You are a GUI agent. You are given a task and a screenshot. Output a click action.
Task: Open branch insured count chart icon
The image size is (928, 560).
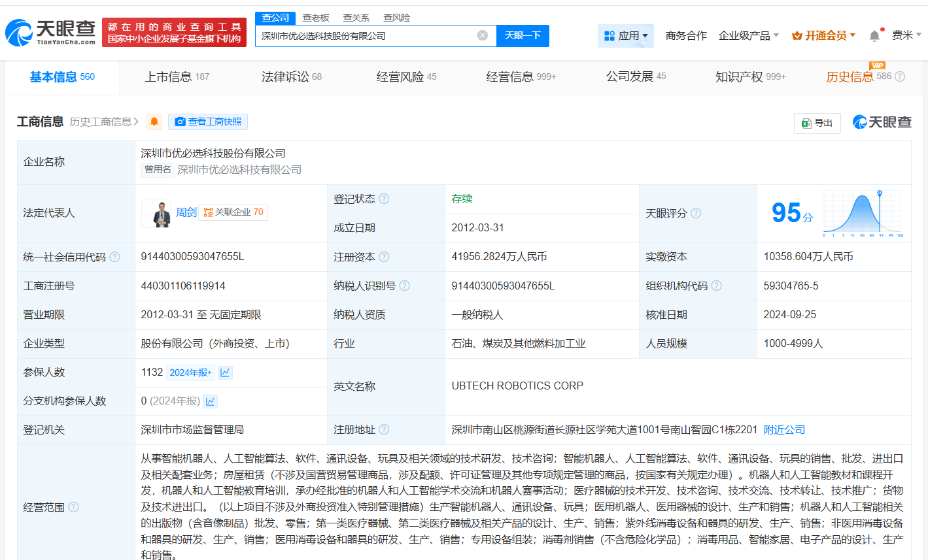[210, 401]
